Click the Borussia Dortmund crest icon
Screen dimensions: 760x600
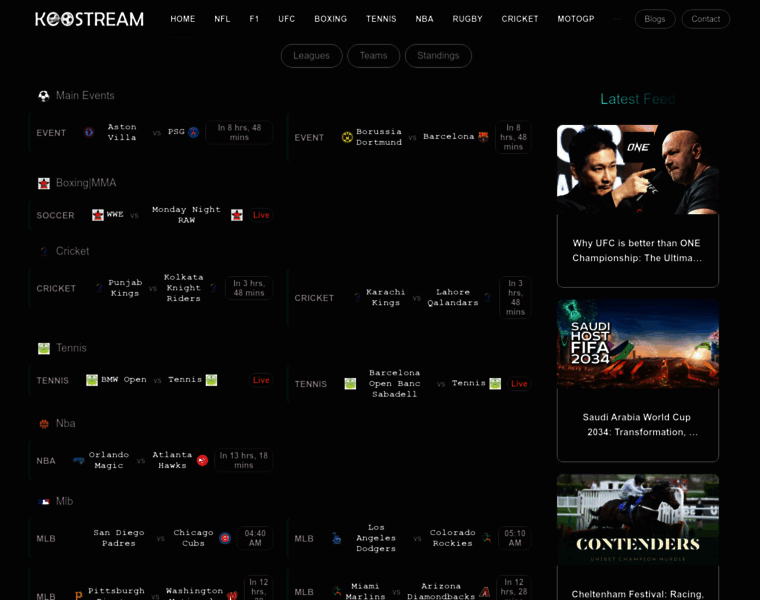click(347, 137)
